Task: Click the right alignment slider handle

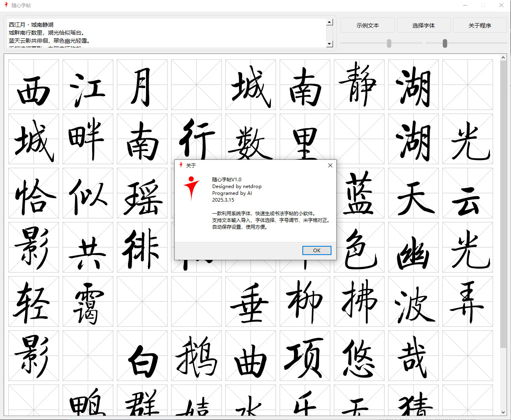Action: (445, 43)
